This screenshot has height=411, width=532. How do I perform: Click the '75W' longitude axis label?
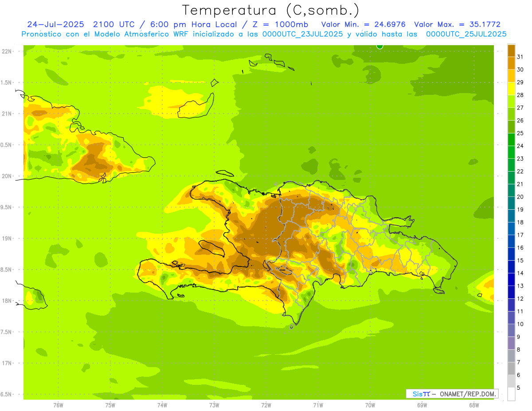110,405
